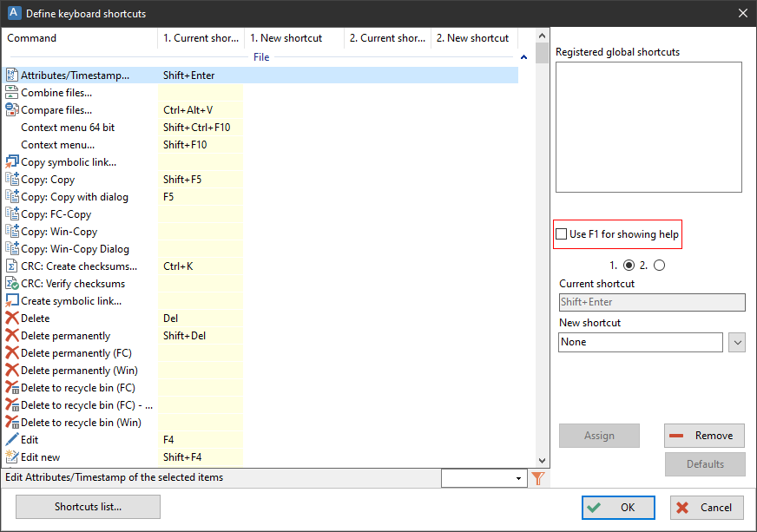Select shortcut slot 1 radio button
This screenshot has height=532, width=757.
(629, 266)
